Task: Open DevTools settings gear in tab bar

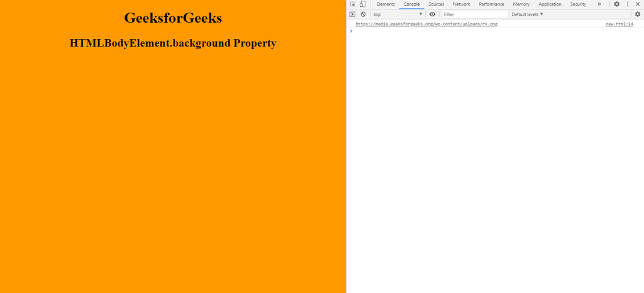Action: 616,4
